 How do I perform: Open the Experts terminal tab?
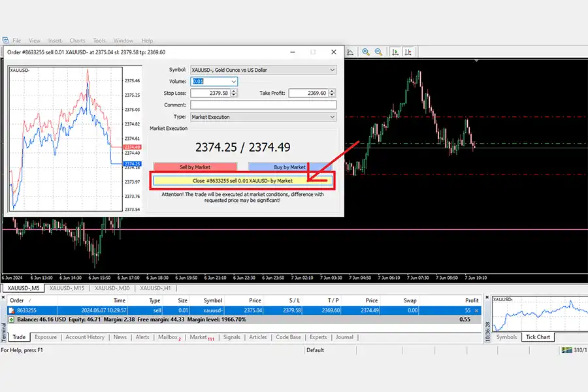coord(318,337)
